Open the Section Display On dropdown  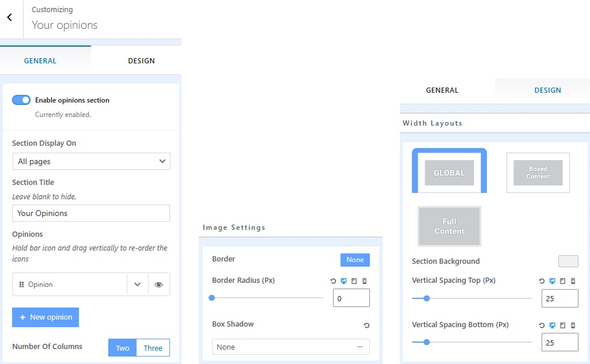pyautogui.click(x=91, y=161)
